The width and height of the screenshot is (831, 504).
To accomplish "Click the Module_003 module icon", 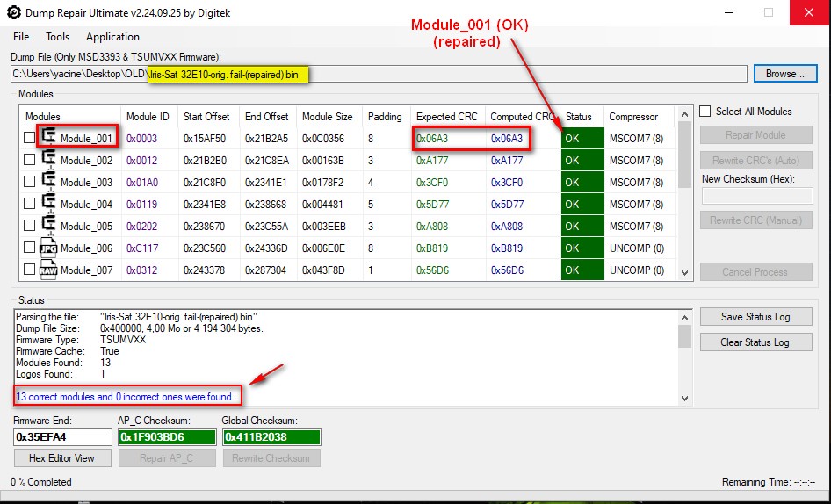I will point(49,181).
